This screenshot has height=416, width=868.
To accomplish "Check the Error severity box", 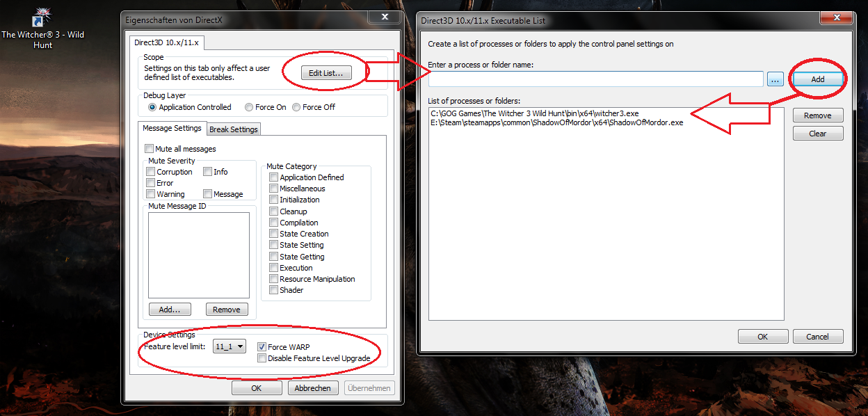I will pos(151,183).
